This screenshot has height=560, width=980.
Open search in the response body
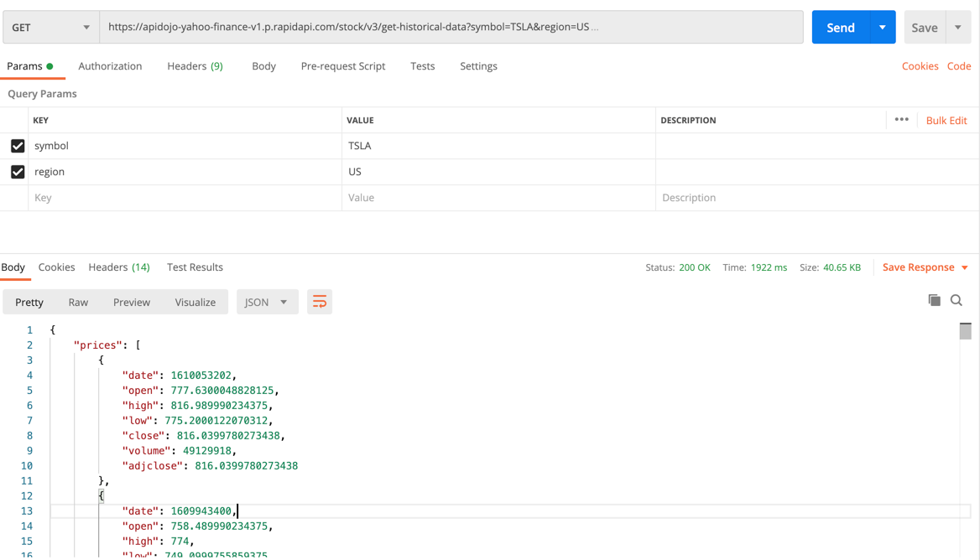pyautogui.click(x=957, y=300)
